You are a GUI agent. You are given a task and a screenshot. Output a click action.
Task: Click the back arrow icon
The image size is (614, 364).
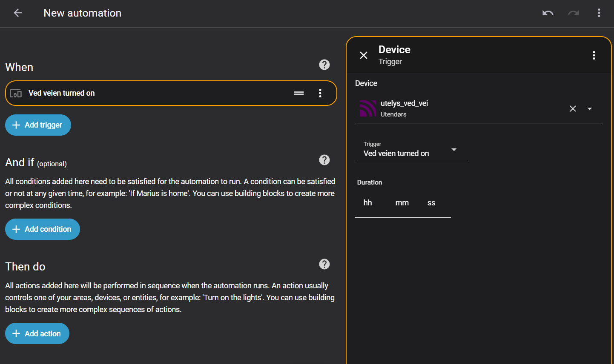coord(18,13)
